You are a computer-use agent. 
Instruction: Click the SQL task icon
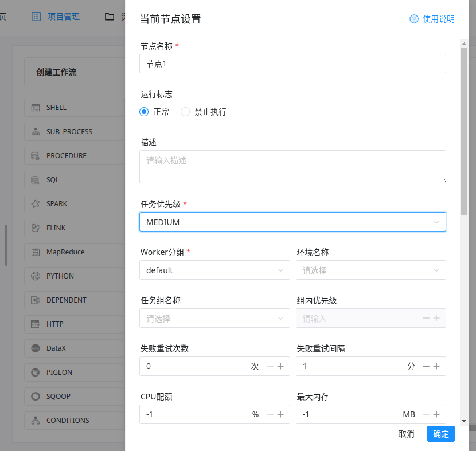[x=36, y=180]
